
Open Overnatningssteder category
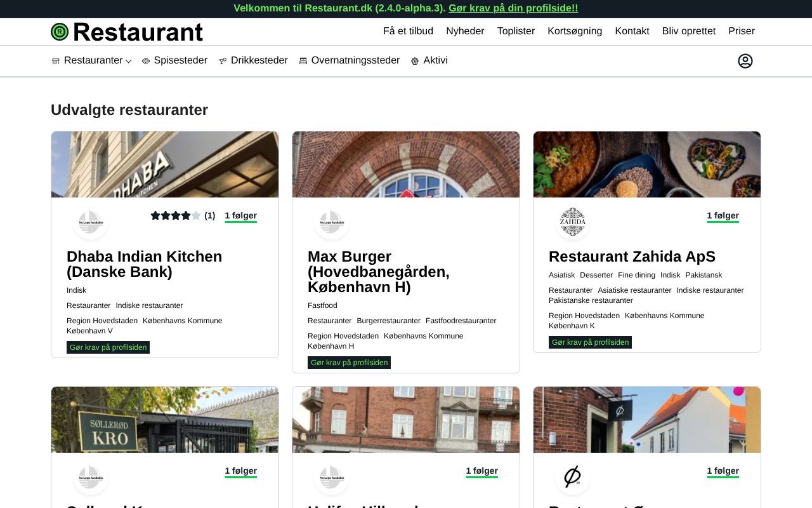(355, 60)
